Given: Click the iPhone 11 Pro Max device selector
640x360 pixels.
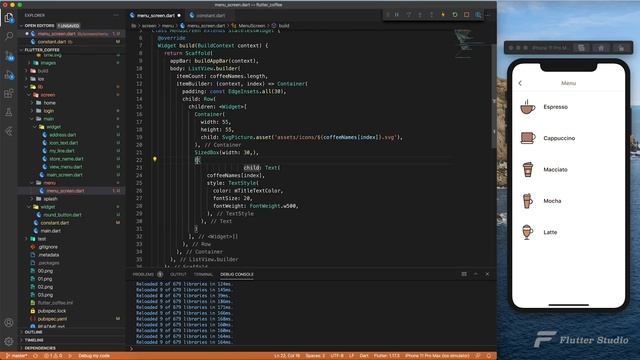Looking at the screenshot, I should pyautogui.click(x=437, y=356).
